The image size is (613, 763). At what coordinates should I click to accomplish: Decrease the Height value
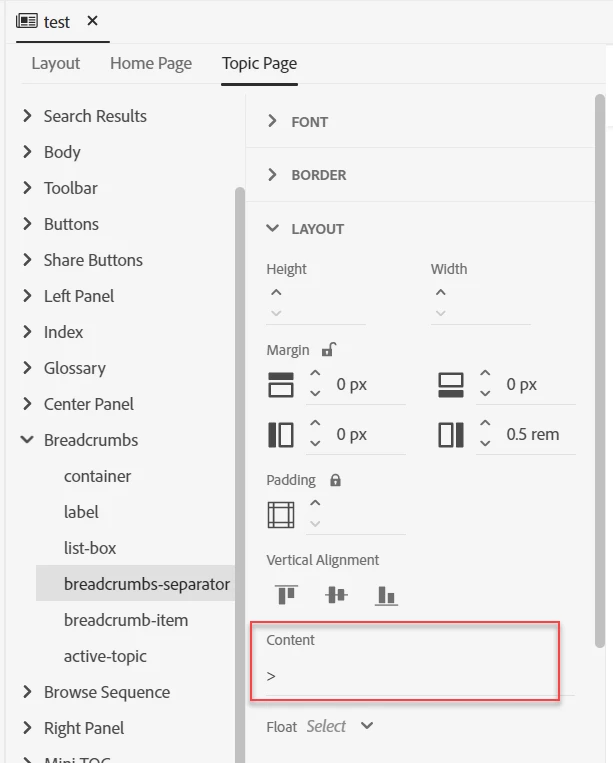click(x=276, y=313)
